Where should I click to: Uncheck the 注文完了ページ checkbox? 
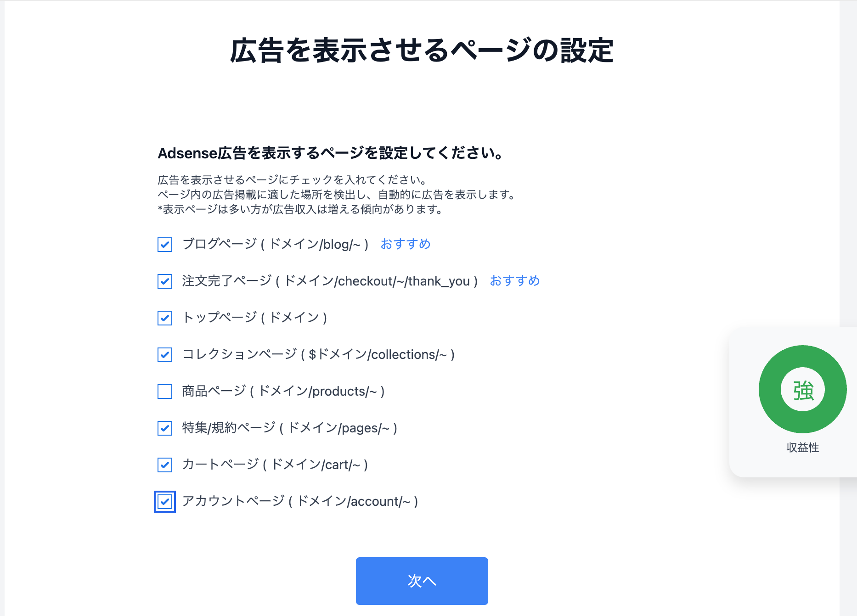[165, 281]
